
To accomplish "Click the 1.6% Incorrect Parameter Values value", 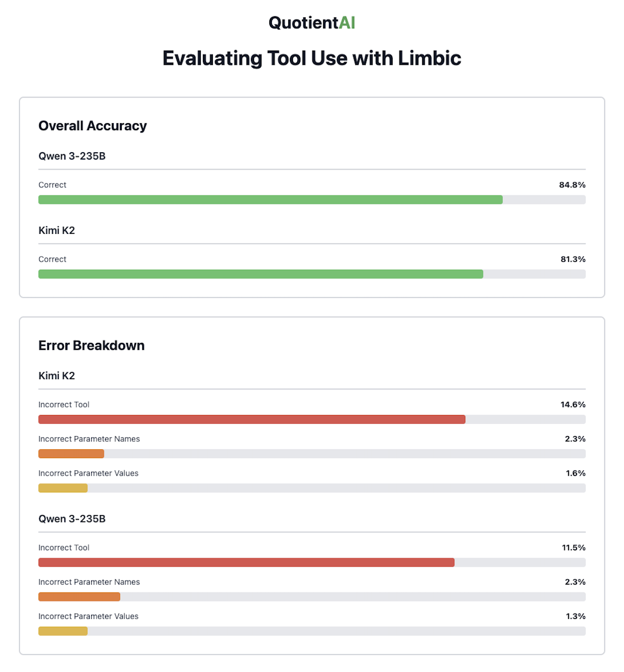I will point(576,473).
